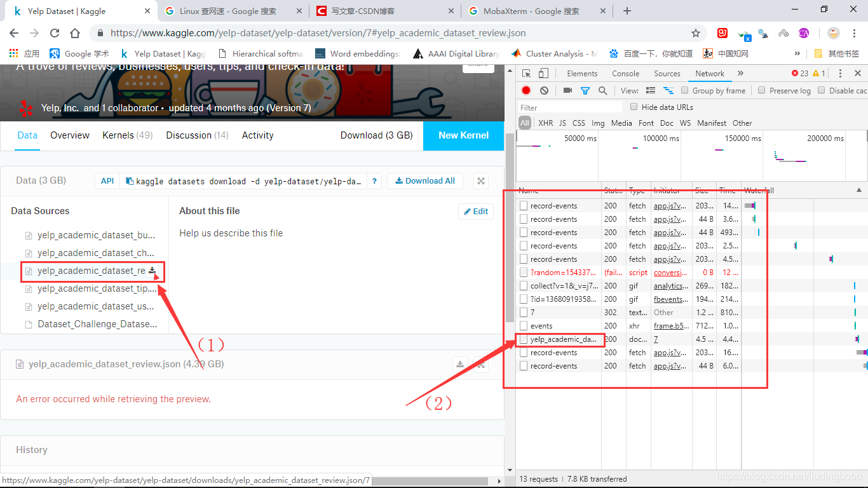Select yelp_academic_dataset_tip file in Data Sources

pyautogui.click(x=97, y=288)
